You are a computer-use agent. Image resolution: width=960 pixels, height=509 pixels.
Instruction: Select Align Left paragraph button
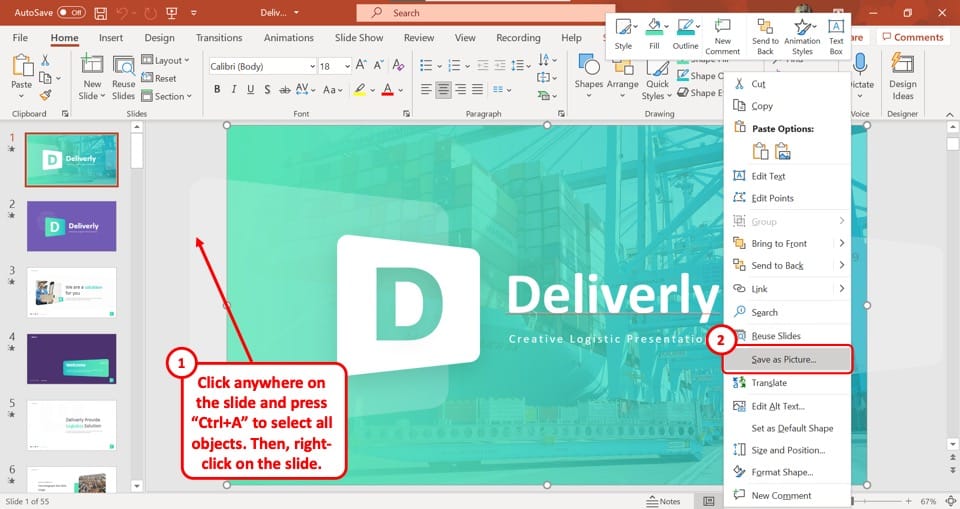click(426, 89)
